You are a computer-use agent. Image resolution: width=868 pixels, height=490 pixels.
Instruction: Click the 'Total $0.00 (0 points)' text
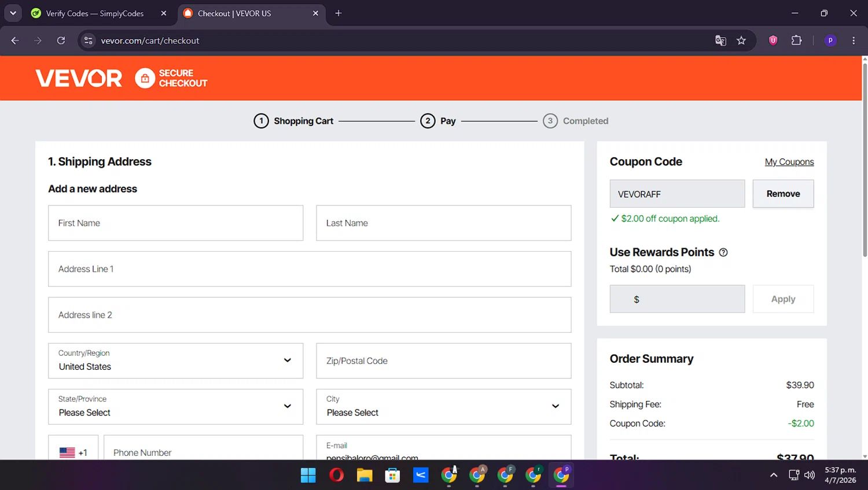click(650, 269)
